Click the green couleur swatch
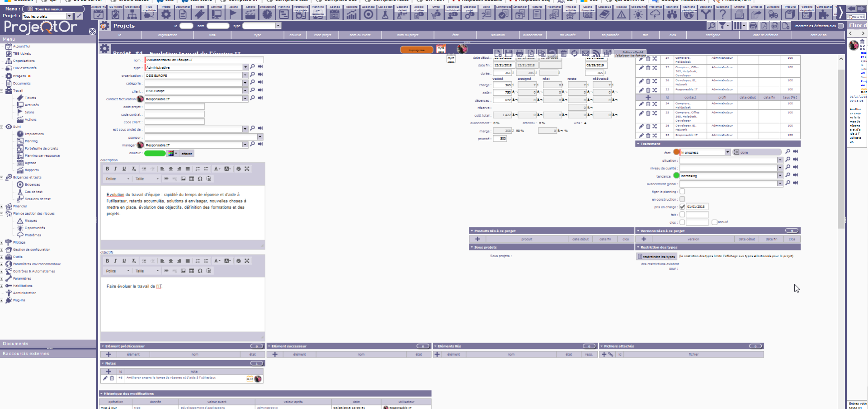The image size is (868, 409). click(155, 153)
